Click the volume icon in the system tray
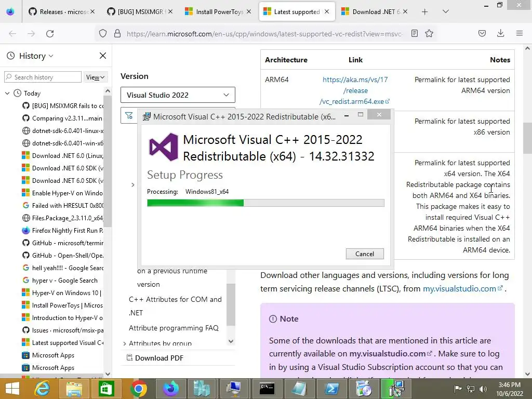 483,389
